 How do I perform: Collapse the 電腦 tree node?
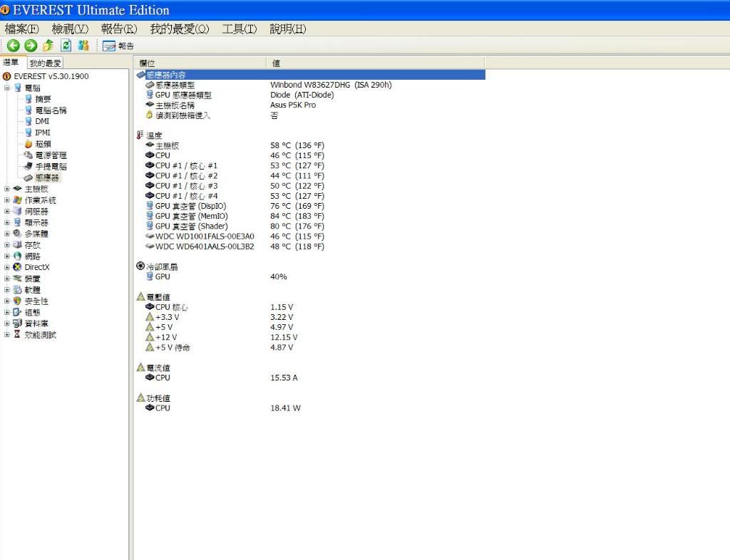pyautogui.click(x=7, y=88)
